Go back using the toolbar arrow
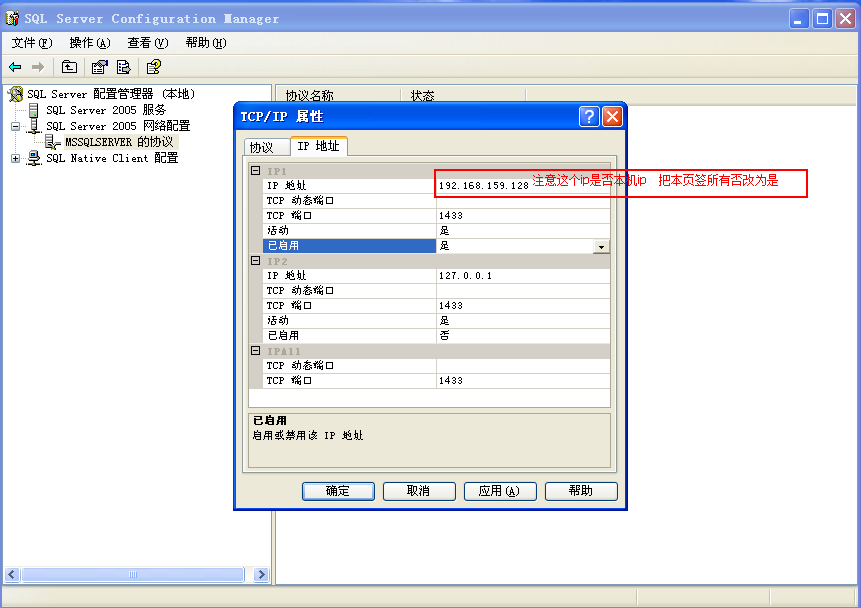The width and height of the screenshot is (861, 608). click(15, 67)
